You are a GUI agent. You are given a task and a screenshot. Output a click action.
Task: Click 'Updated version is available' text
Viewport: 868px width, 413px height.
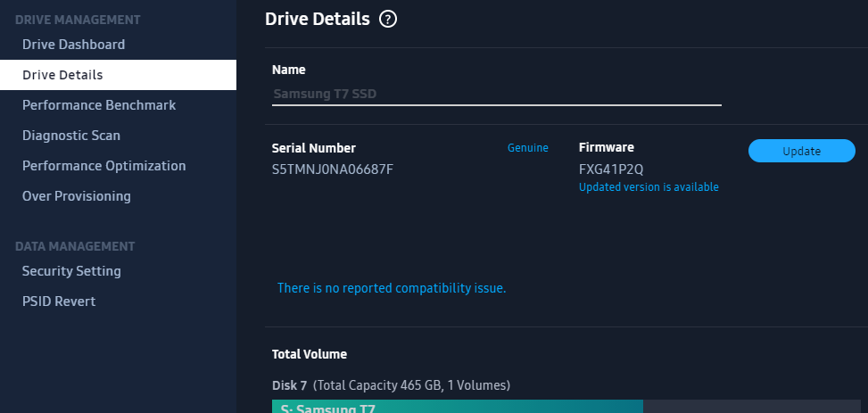(x=649, y=187)
